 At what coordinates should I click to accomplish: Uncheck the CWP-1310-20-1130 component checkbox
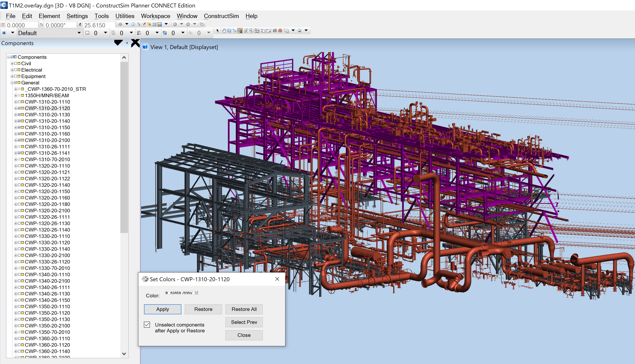[x=19, y=114]
